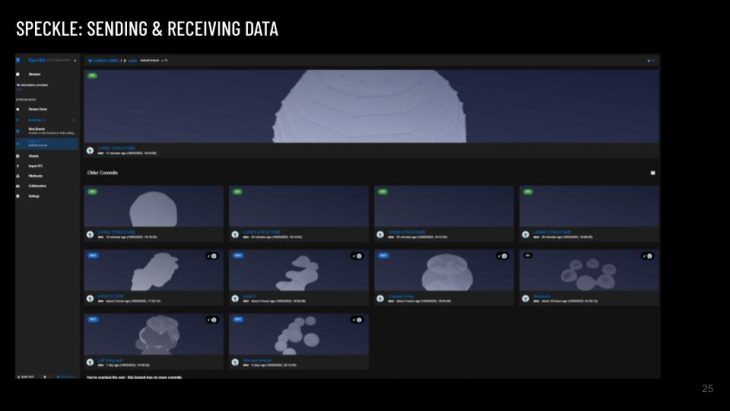Screen dimensions: 730x411
Task: Toggle list view icon beside Older Commits
Action: (653, 173)
